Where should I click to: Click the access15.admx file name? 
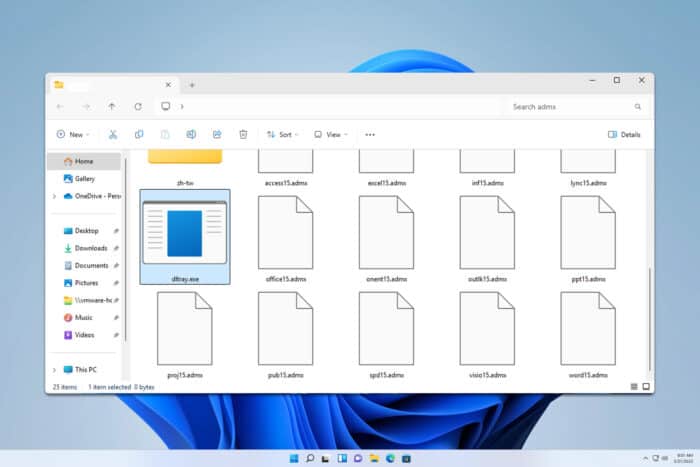point(286,183)
